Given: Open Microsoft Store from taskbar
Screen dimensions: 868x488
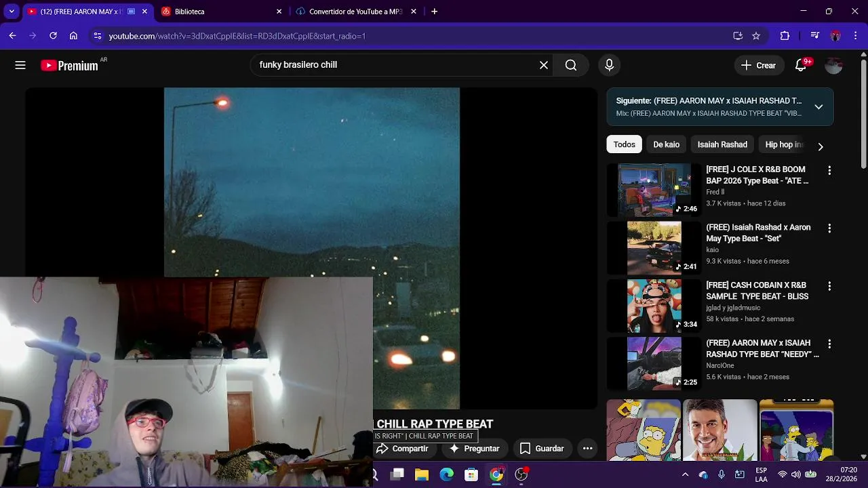Looking at the screenshot, I should pos(471,474).
